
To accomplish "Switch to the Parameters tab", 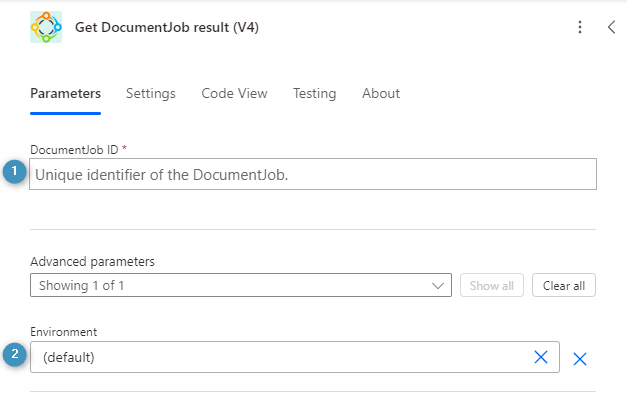I will 66,94.
